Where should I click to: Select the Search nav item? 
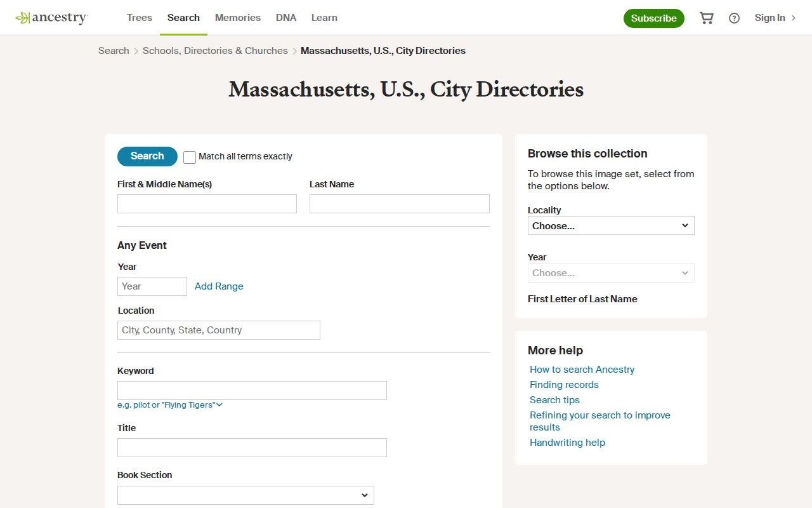[x=183, y=18]
